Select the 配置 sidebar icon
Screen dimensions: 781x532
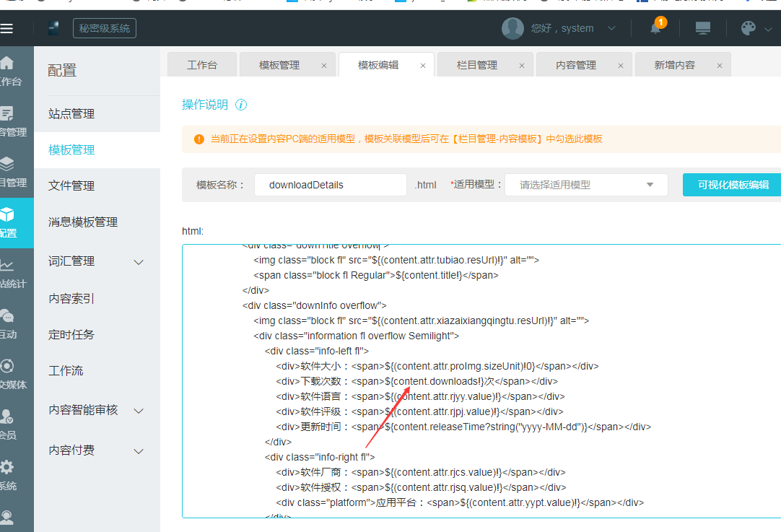tap(9, 222)
